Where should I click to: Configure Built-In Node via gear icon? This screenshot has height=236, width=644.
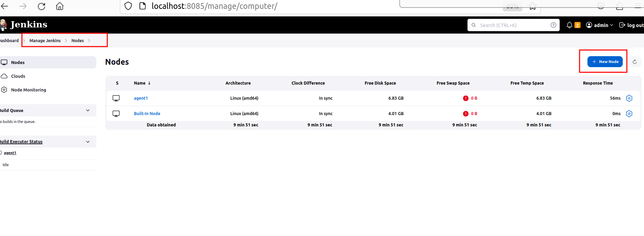click(629, 114)
